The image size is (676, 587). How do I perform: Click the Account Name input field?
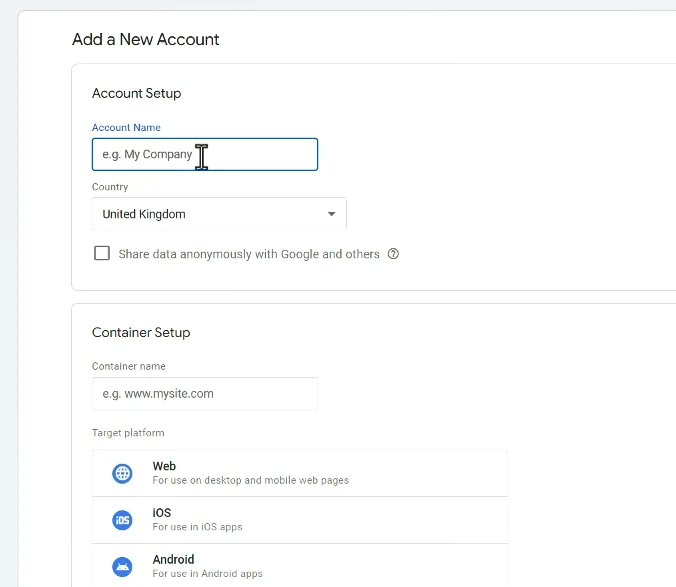point(205,154)
